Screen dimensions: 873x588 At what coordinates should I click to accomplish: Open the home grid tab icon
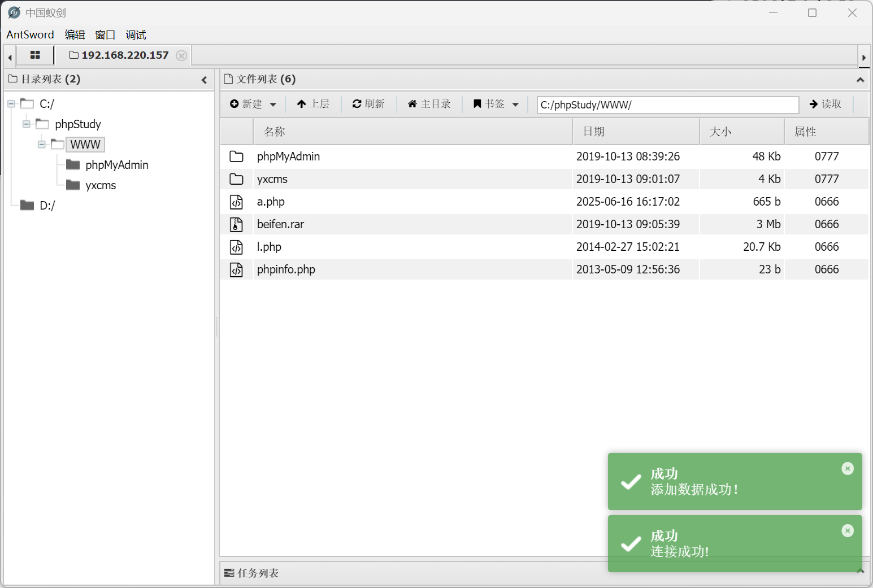pyautogui.click(x=35, y=55)
